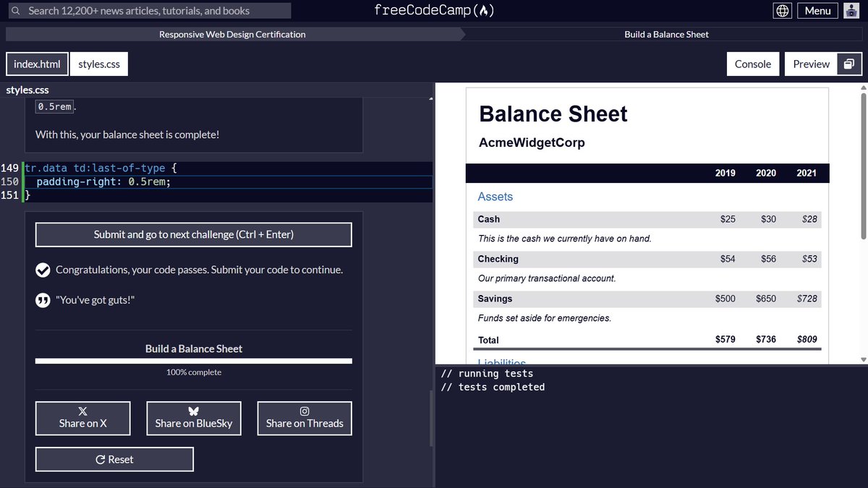Open the user profile avatar icon

(x=851, y=11)
